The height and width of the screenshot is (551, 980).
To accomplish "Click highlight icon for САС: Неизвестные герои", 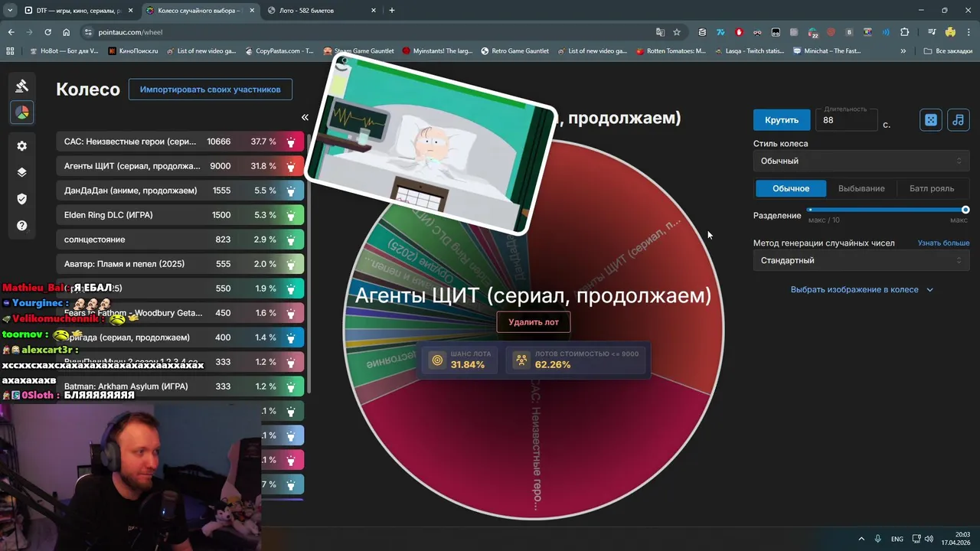I will (x=291, y=142).
